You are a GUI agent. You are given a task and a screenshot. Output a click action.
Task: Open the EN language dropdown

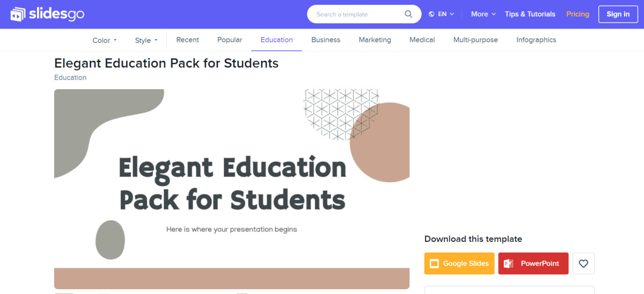pyautogui.click(x=442, y=14)
